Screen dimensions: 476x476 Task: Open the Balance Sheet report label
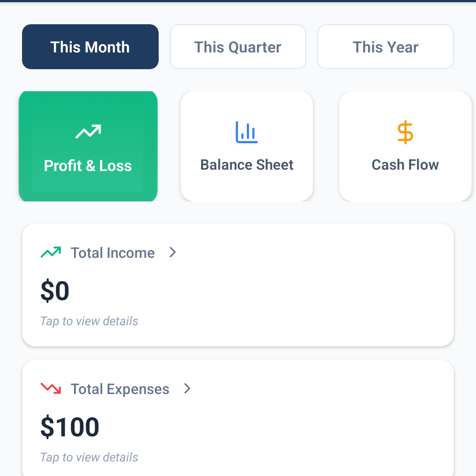pos(247,165)
